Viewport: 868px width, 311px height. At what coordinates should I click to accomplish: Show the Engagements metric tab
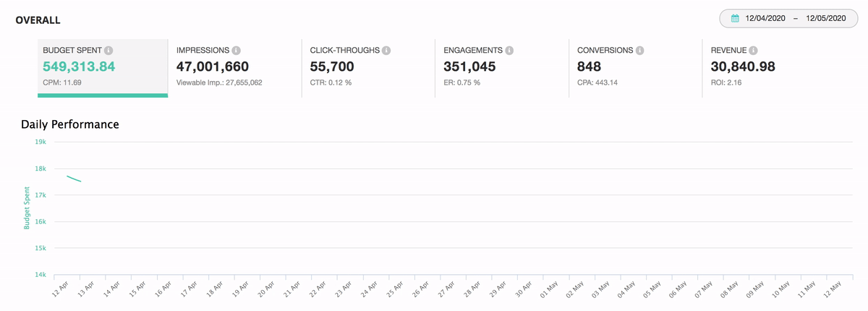point(502,67)
